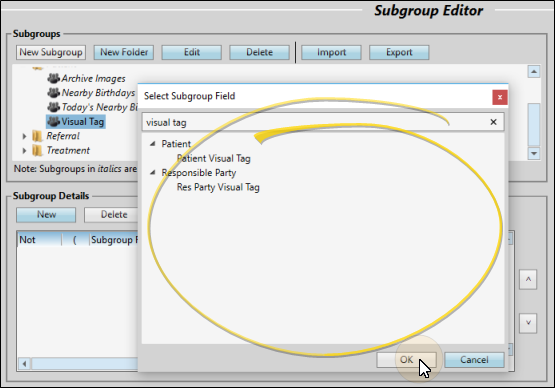Collapse the Responsible Party group

click(153, 172)
